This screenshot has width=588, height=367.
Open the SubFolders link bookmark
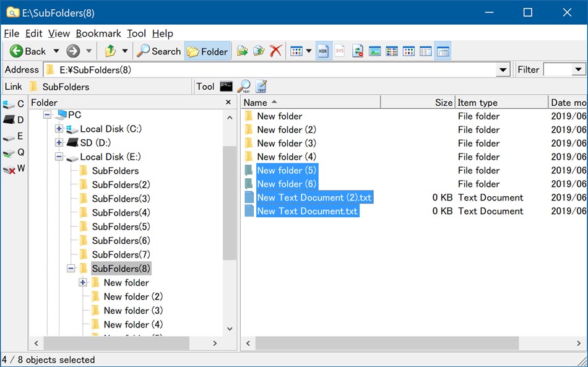click(x=59, y=87)
